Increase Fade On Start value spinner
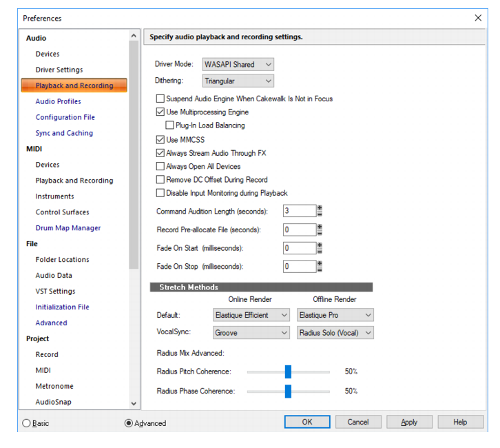 coord(320,245)
